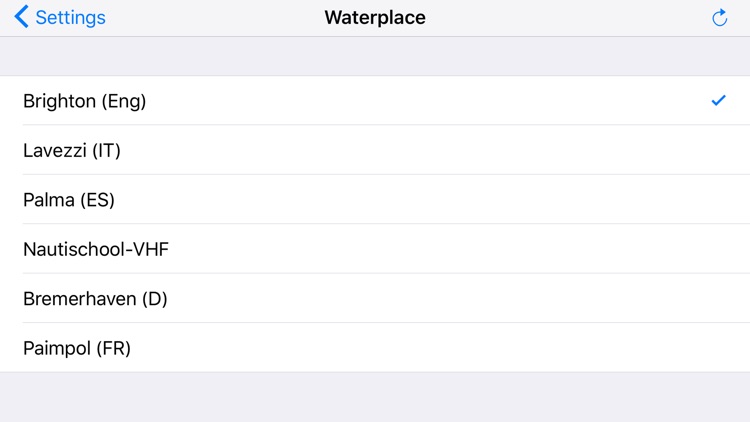Select Brighton (Eng) waterplace
This screenshot has width=750, height=422.
click(x=375, y=100)
